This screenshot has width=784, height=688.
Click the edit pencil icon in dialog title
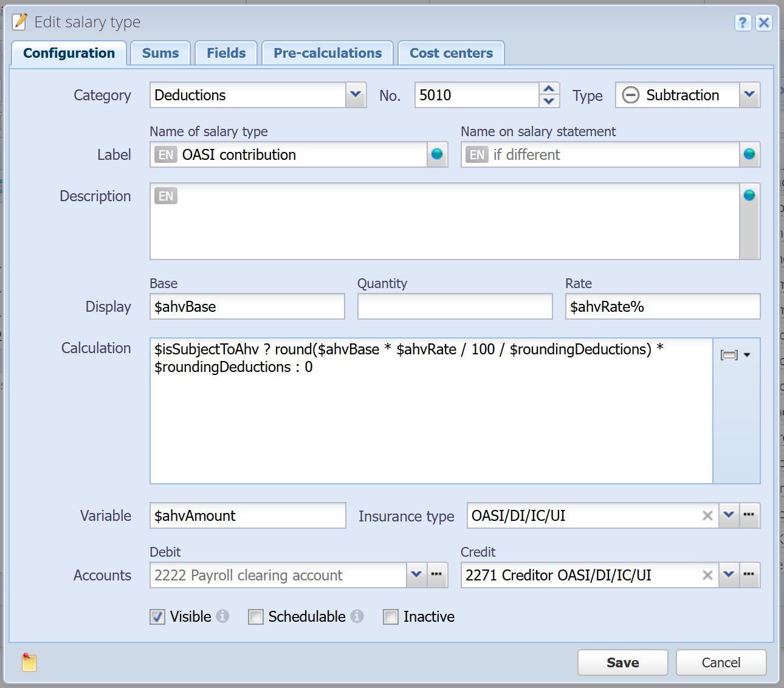pos(20,22)
